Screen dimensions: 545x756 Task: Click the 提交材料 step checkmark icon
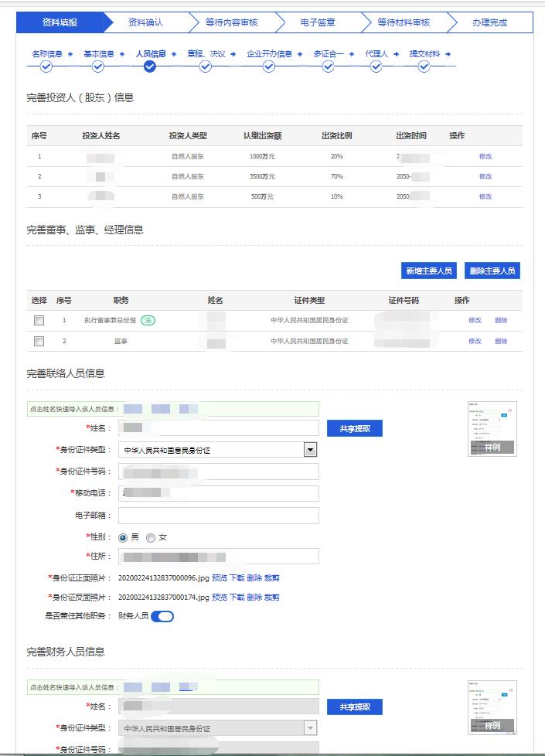click(424, 66)
